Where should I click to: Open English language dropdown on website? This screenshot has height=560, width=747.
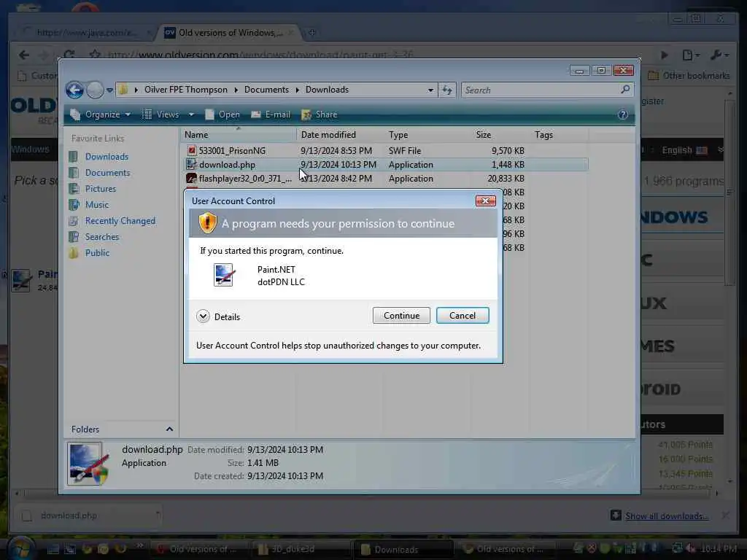692,150
